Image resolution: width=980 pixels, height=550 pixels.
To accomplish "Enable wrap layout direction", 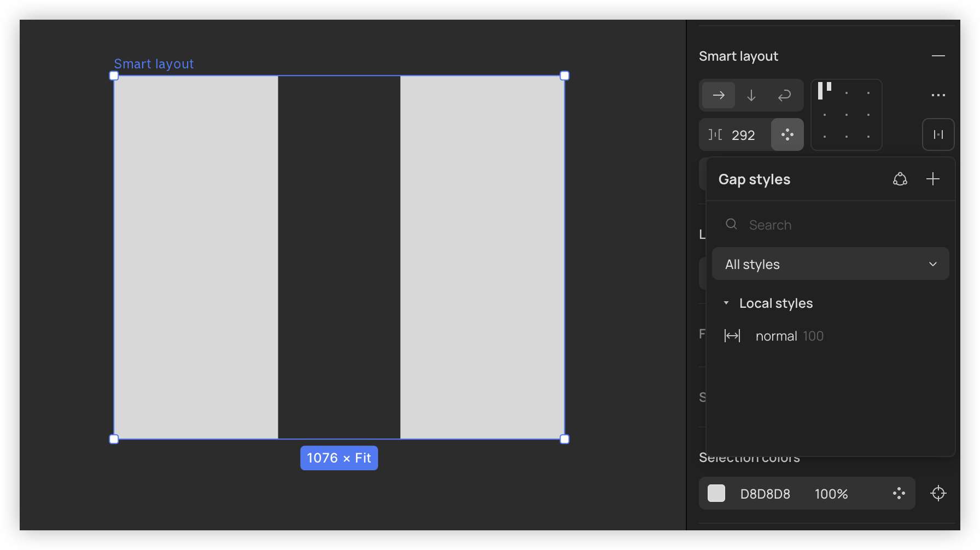I will click(x=784, y=95).
